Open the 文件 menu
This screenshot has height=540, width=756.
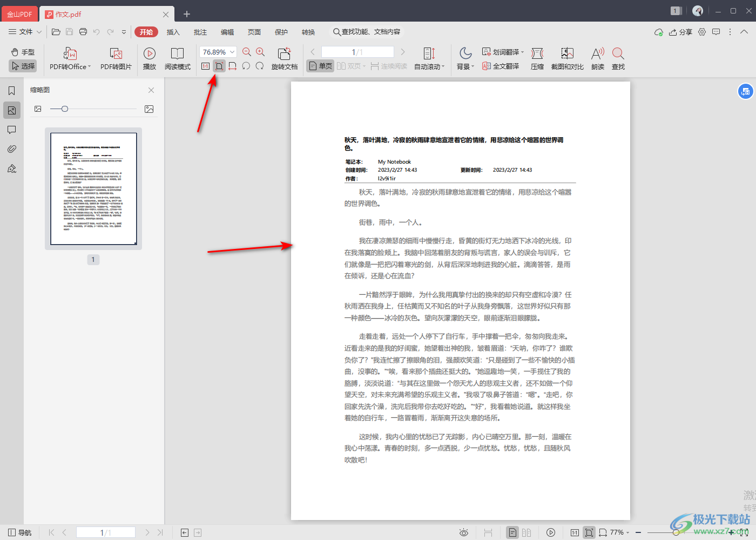25,32
